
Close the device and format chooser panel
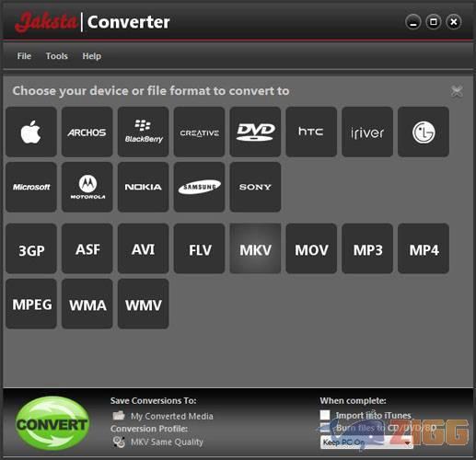457,91
